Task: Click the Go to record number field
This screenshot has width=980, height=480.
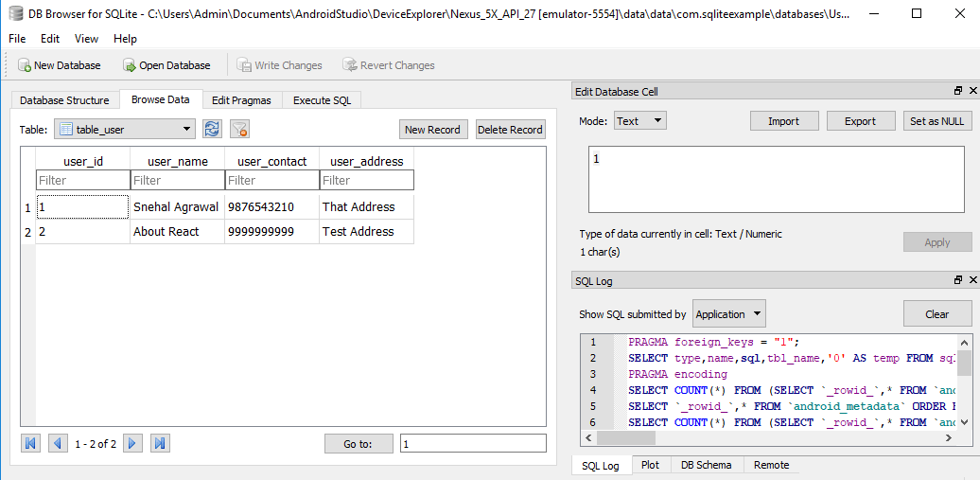Action: point(473,444)
